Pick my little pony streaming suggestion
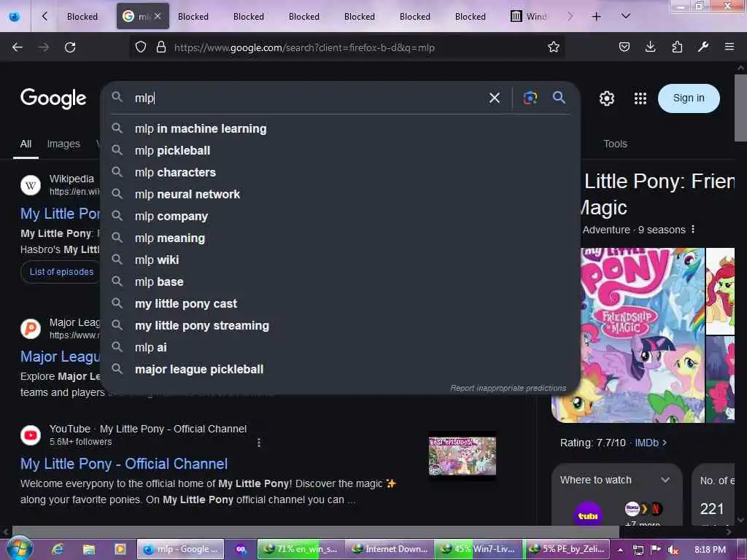747x560 pixels. 341,326
